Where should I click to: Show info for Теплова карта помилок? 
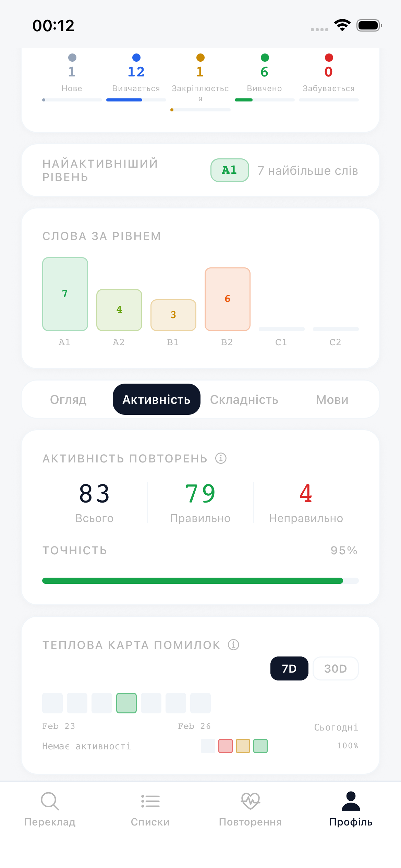click(234, 644)
